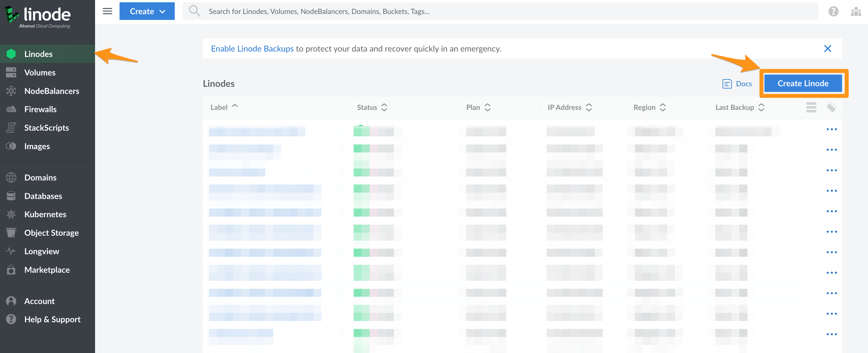Open NodeBalancers in the sidebar
This screenshot has width=868, height=353.
(x=52, y=91)
